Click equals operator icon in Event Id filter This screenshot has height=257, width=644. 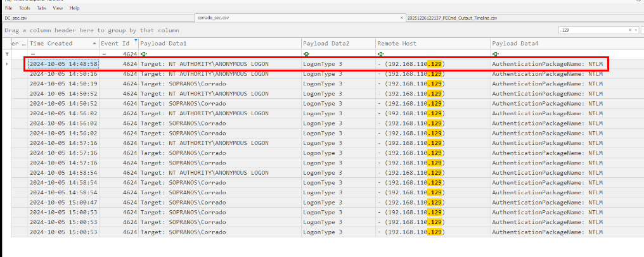coord(104,54)
